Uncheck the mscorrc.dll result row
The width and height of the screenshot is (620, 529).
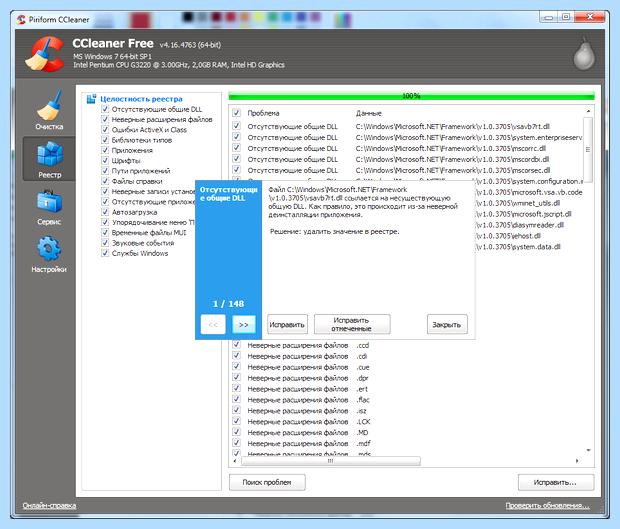pyautogui.click(x=236, y=148)
